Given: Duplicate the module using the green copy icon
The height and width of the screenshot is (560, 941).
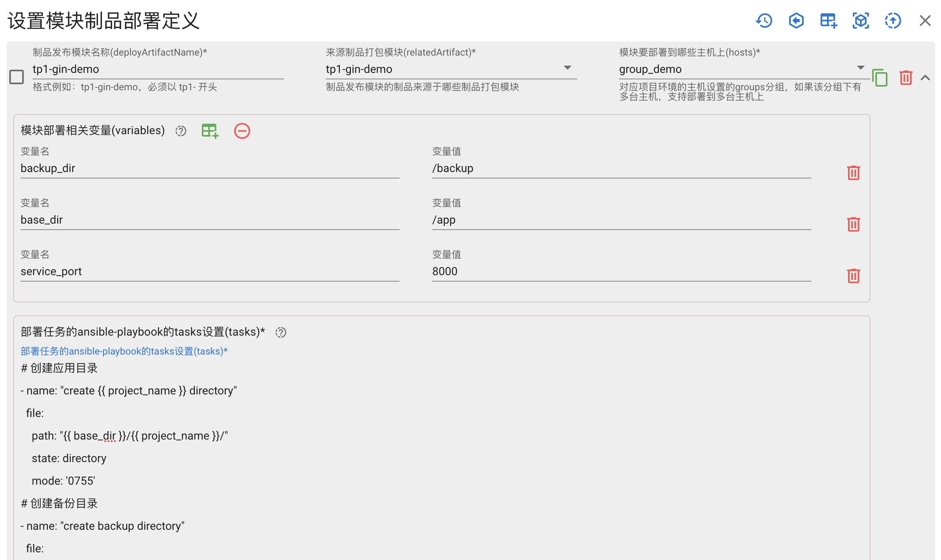Looking at the screenshot, I should 880,78.
